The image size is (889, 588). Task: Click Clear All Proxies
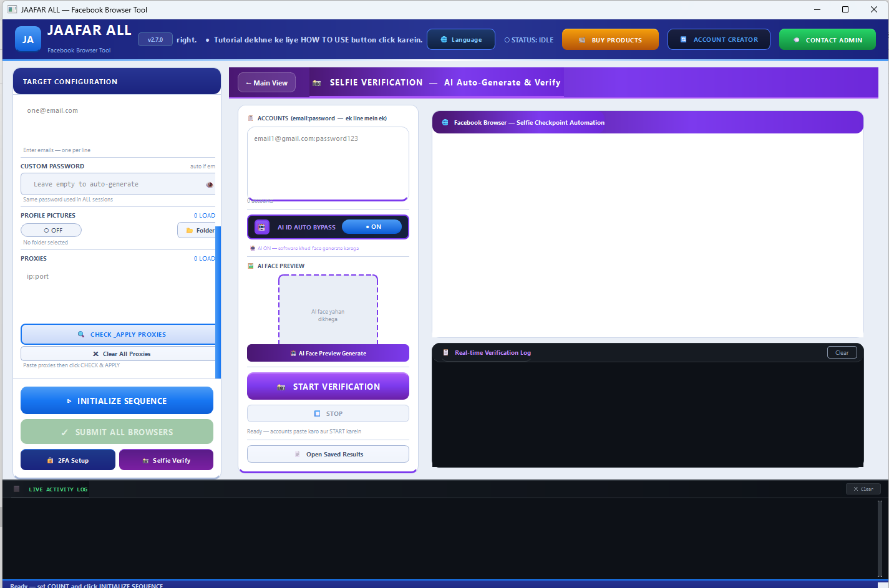coord(118,354)
